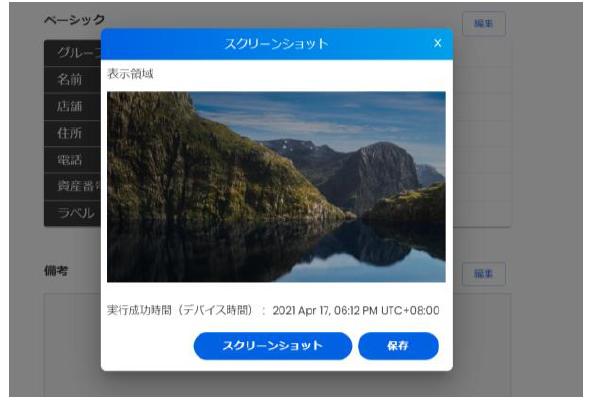The image size is (597, 408).
Task: Click the グループ row label
Action: 79,53
